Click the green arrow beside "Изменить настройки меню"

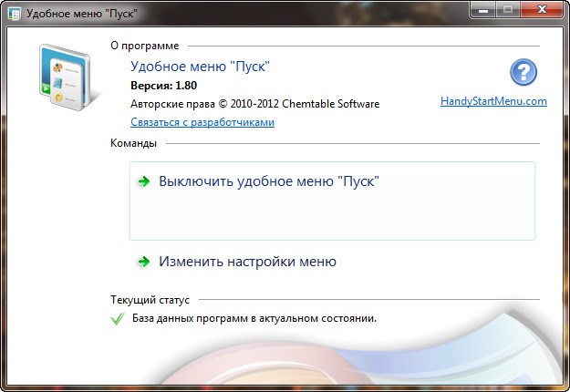(x=143, y=263)
